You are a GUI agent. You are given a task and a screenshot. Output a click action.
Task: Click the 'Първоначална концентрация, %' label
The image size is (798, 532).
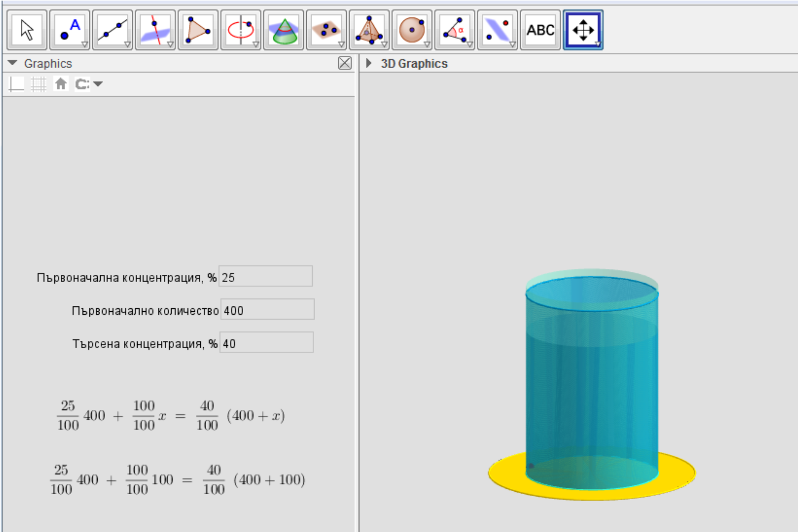tap(126, 278)
